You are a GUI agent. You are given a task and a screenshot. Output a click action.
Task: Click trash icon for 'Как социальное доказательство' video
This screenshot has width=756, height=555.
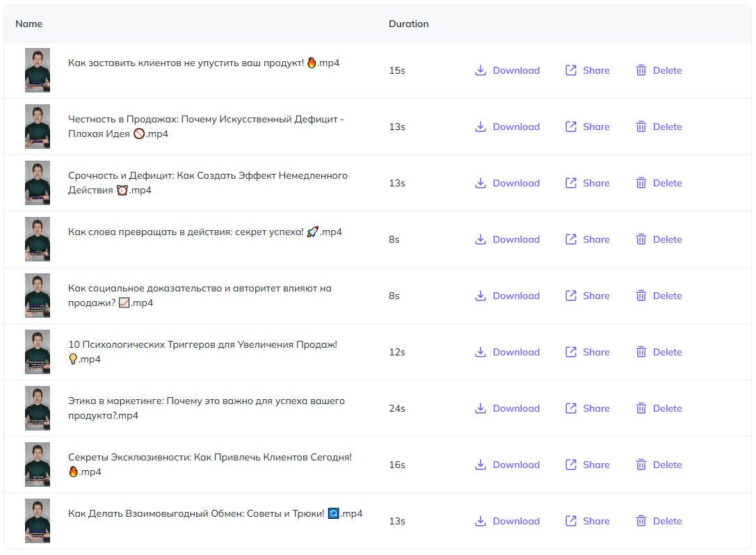[x=641, y=296]
